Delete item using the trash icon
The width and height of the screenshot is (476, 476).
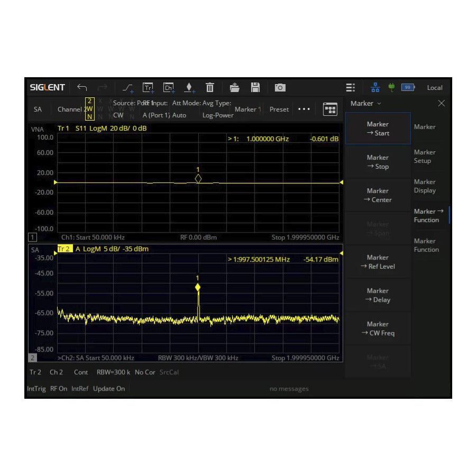(x=209, y=87)
